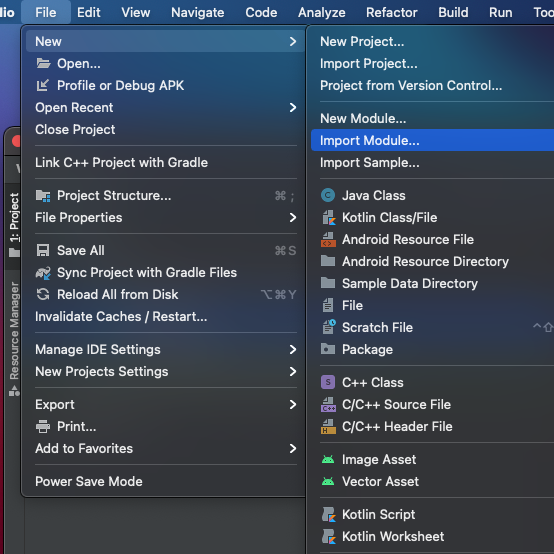Expand the Export submenu arrow
Viewport: 554px width, 554px height.
coord(293,405)
